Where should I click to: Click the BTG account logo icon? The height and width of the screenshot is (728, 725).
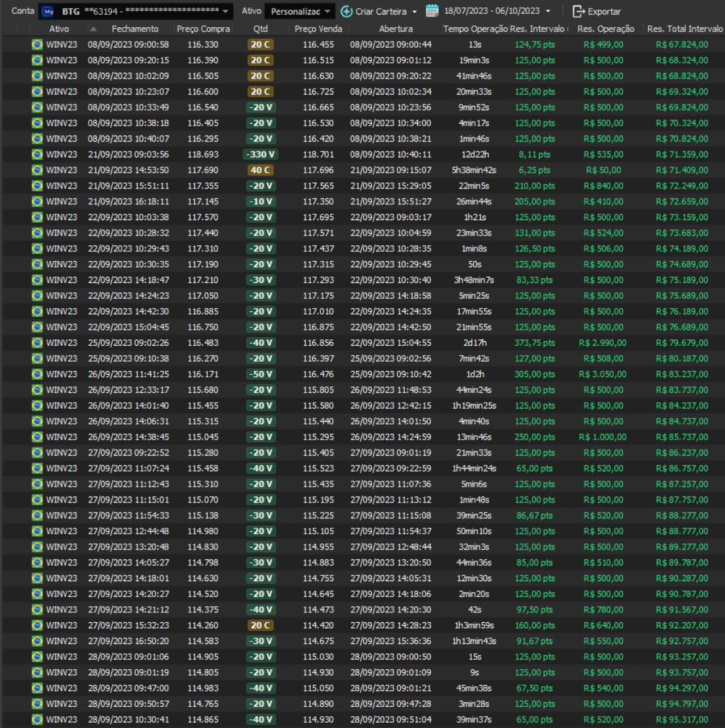(47, 11)
